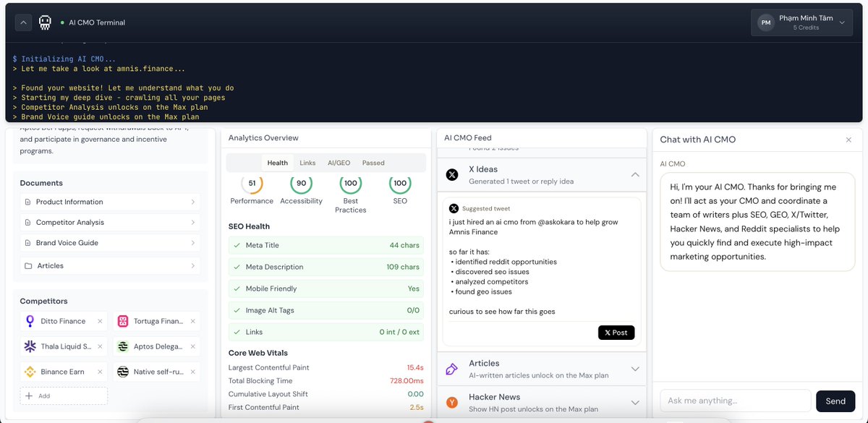This screenshot has width=868, height=423.
Task: Click the Largest Contentful Paint value 15.4s
Action: coord(415,368)
